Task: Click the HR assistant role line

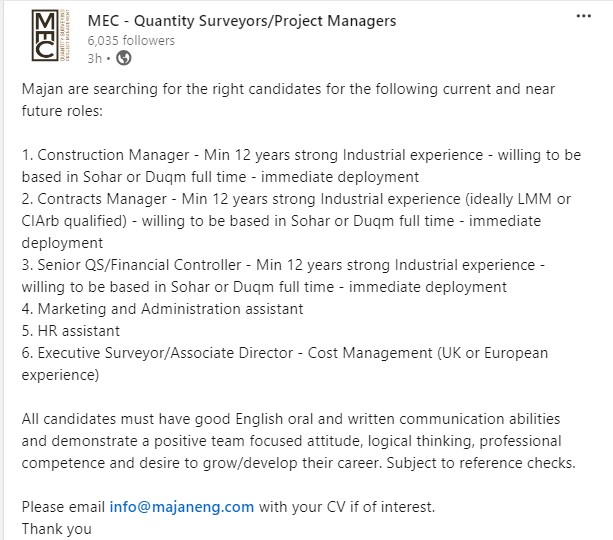Action: tap(70, 331)
